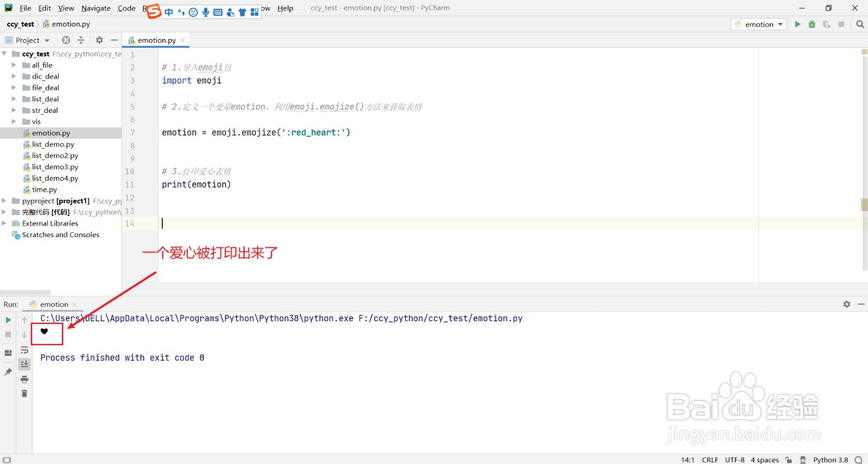Close the emotion.py editor tab
The image size is (868, 464).
point(183,40)
